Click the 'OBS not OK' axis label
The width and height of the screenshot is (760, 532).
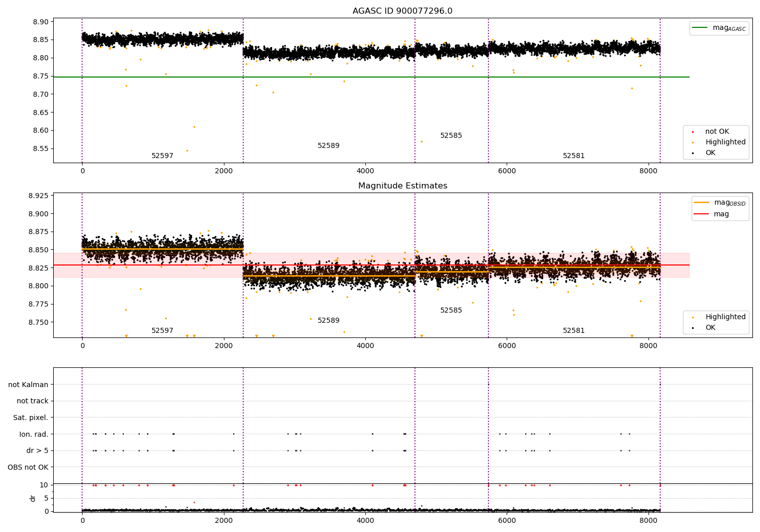28,468
